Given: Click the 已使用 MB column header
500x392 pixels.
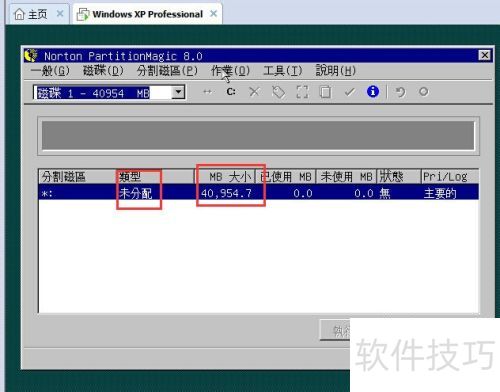Looking at the screenshot, I should [x=286, y=177].
